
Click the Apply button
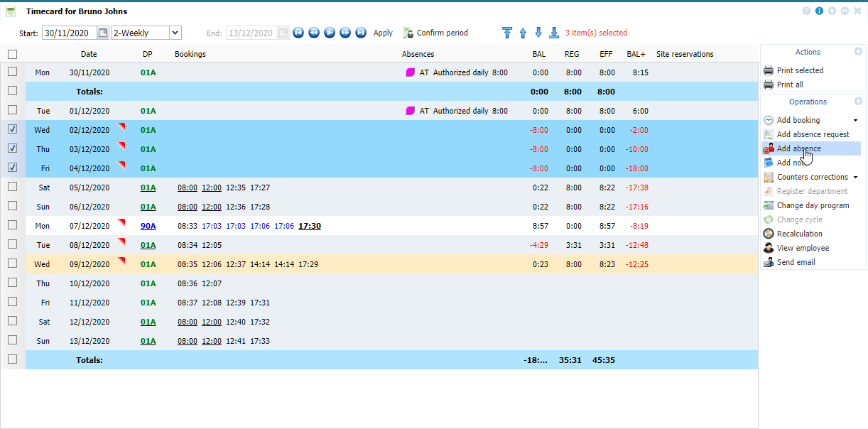(x=383, y=33)
